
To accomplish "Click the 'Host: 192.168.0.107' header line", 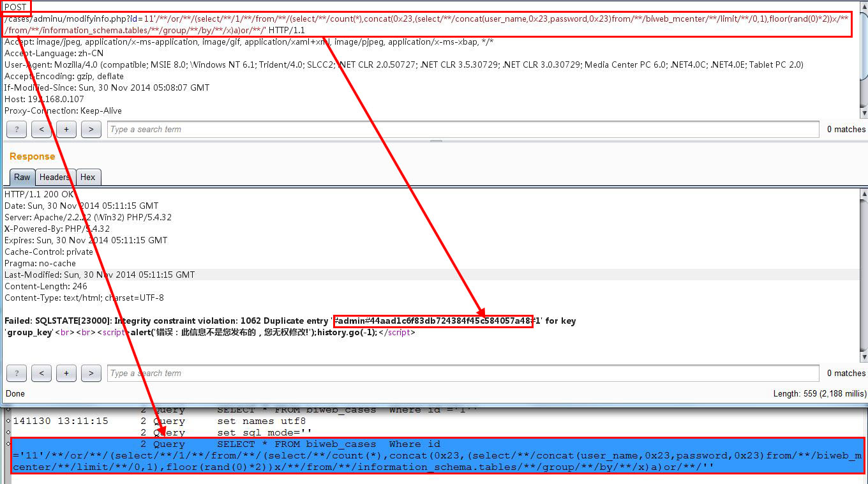I will (x=44, y=100).
